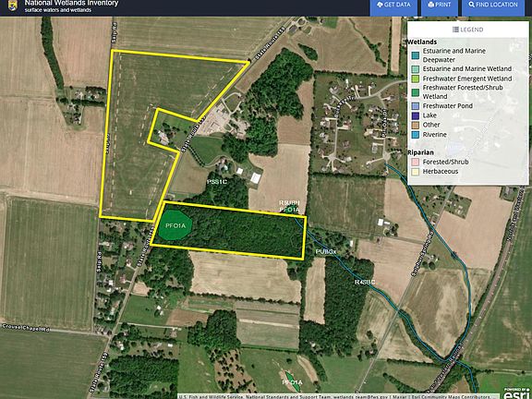The width and height of the screenshot is (532, 399).
Task: Select the Freshwater Emergent Wetland swatch
Action: [415, 79]
